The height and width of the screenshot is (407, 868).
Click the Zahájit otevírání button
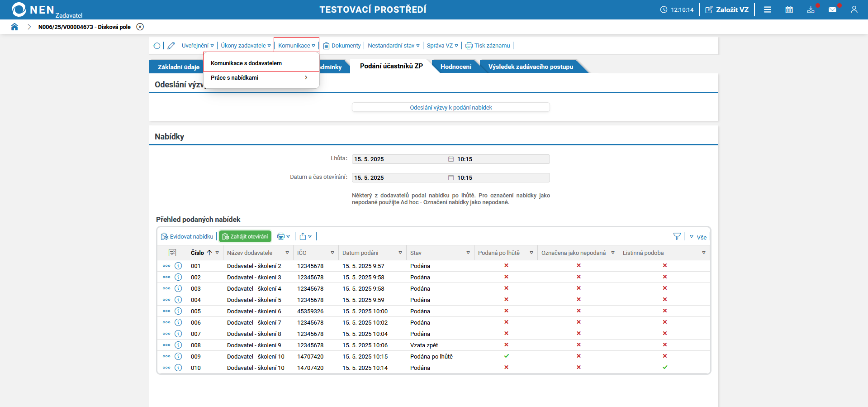click(245, 236)
